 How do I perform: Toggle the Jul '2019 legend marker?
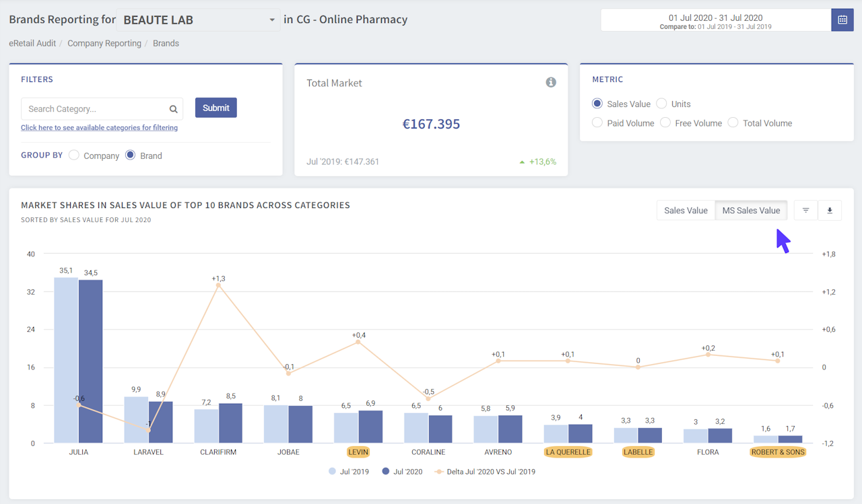(x=333, y=472)
